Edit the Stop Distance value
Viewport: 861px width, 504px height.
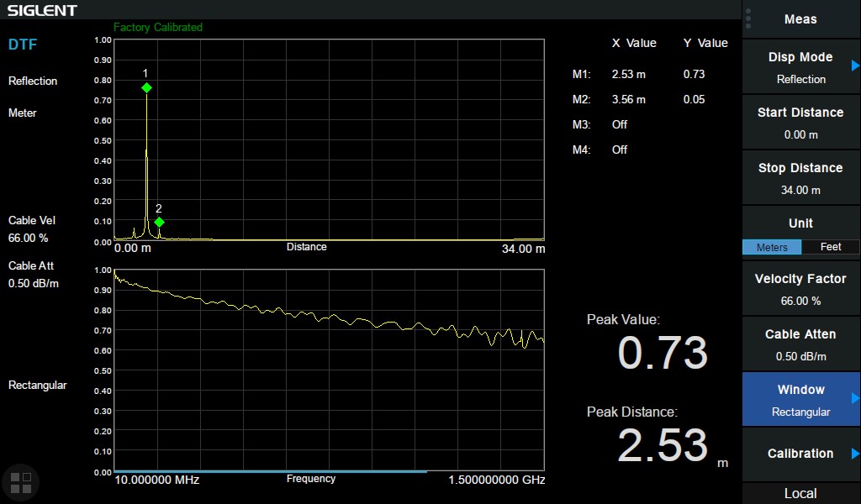[x=800, y=178]
